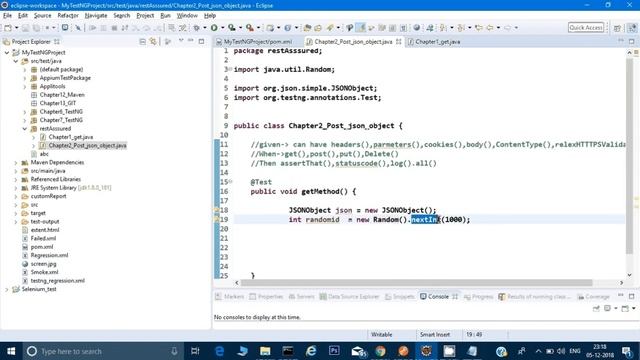This screenshot has height=360, width=640.
Task: Click the Back navigation arrow in toolbar
Action: (489, 28)
